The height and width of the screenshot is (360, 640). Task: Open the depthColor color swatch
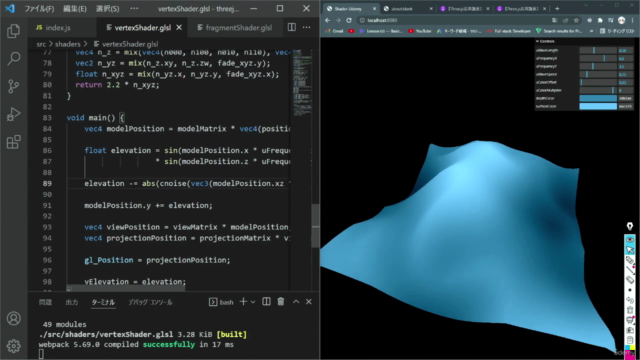[598, 98]
